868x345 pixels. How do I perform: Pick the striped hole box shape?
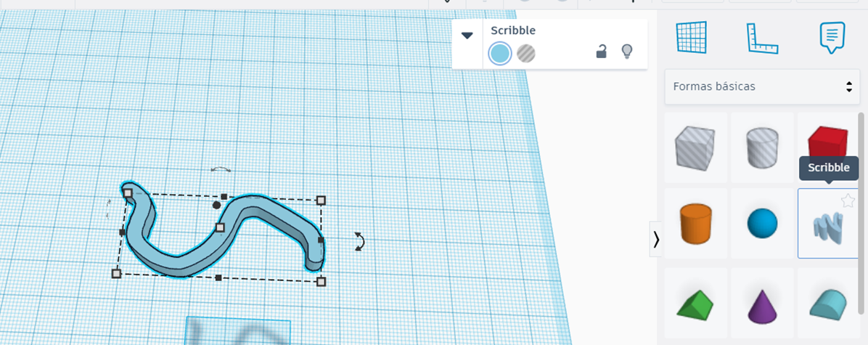click(x=695, y=147)
